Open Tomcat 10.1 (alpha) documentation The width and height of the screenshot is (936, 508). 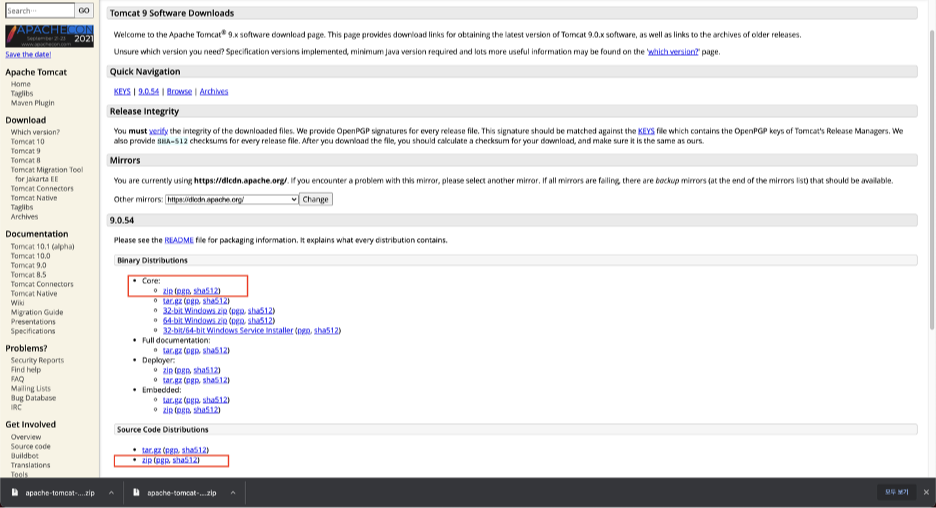point(42,247)
